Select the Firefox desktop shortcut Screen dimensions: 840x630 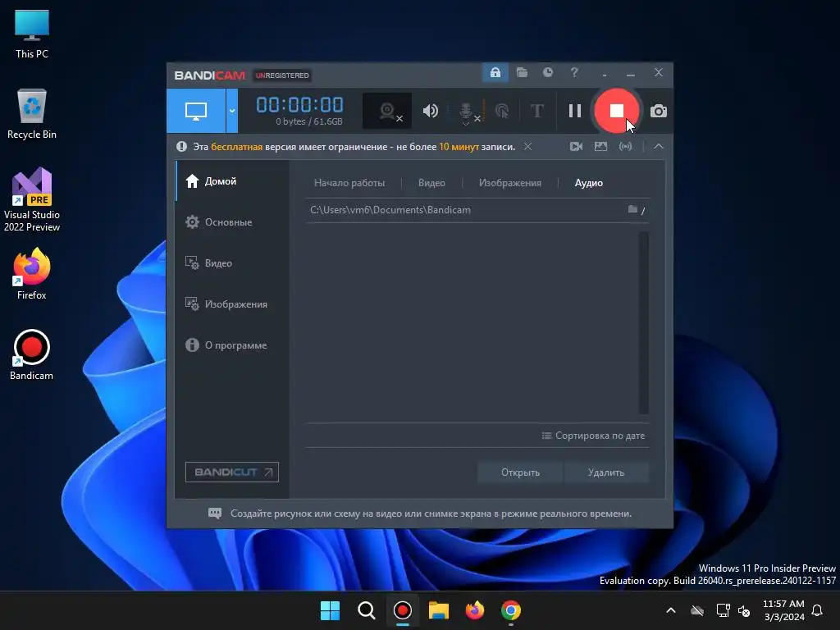(x=32, y=274)
